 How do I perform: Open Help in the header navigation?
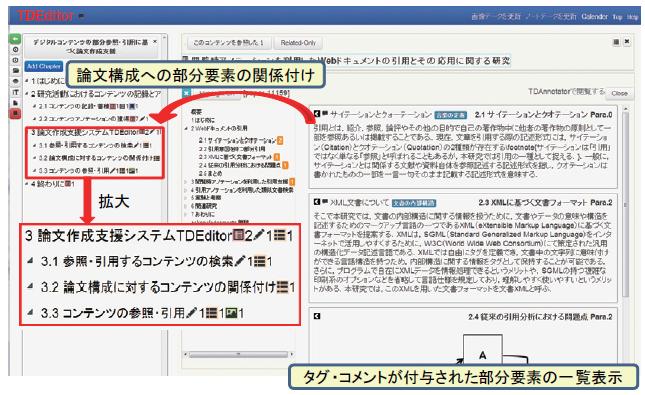pyautogui.click(x=633, y=17)
